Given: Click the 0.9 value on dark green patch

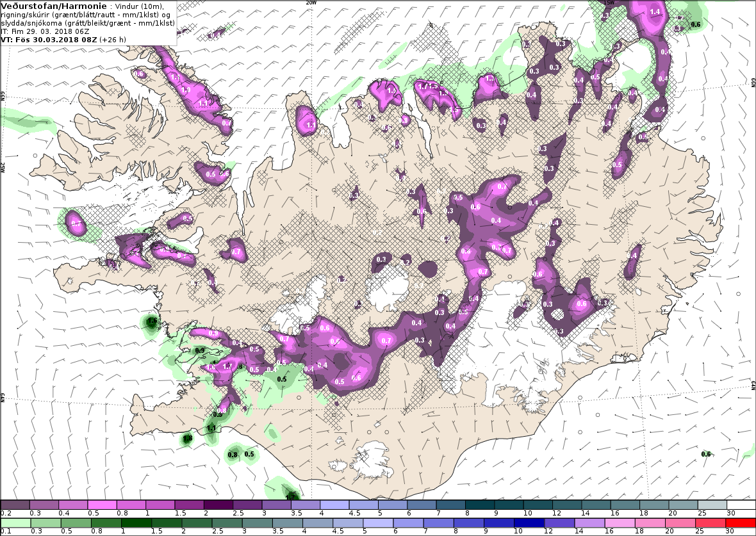Looking at the screenshot, I should pos(200,350).
